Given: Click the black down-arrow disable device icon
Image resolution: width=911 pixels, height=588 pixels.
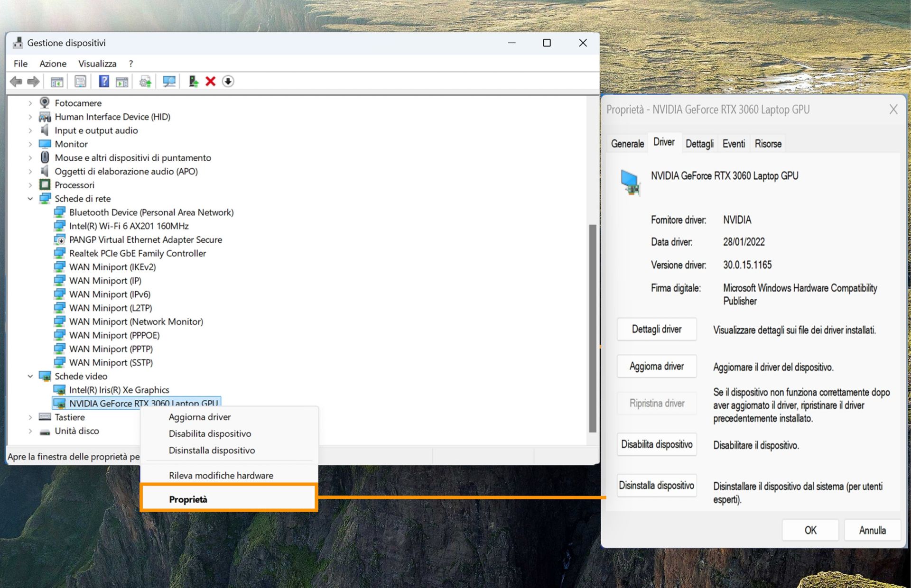Looking at the screenshot, I should click(x=228, y=82).
